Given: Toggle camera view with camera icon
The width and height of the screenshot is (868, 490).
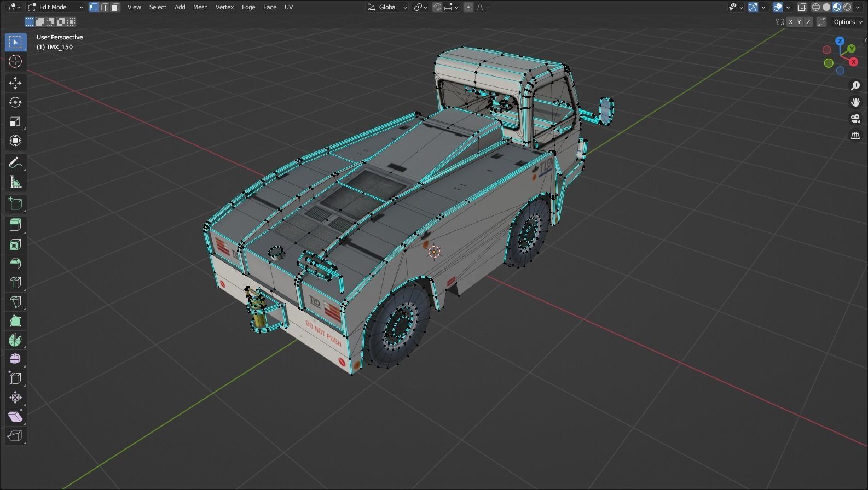Looking at the screenshot, I should pos(855,119).
